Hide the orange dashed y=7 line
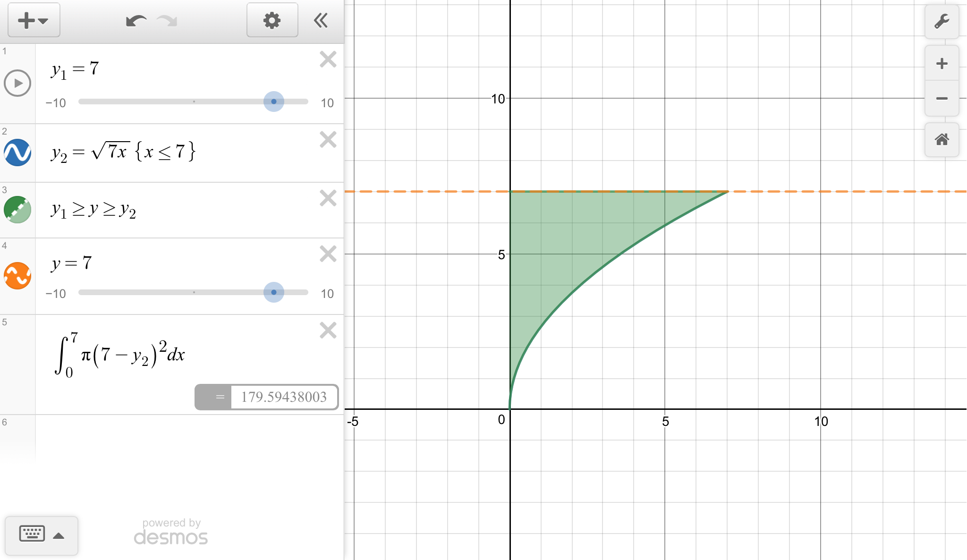The image size is (967, 560). 17,276
